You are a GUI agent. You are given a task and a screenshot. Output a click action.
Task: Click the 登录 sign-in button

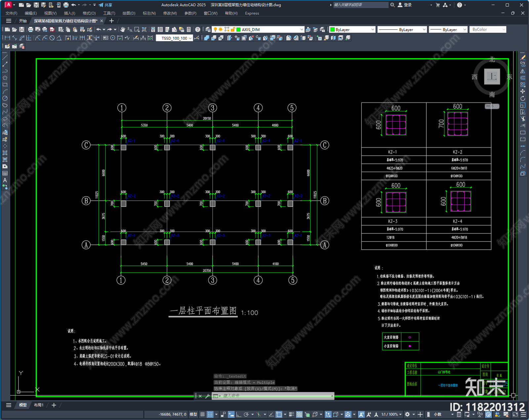tap(405, 5)
